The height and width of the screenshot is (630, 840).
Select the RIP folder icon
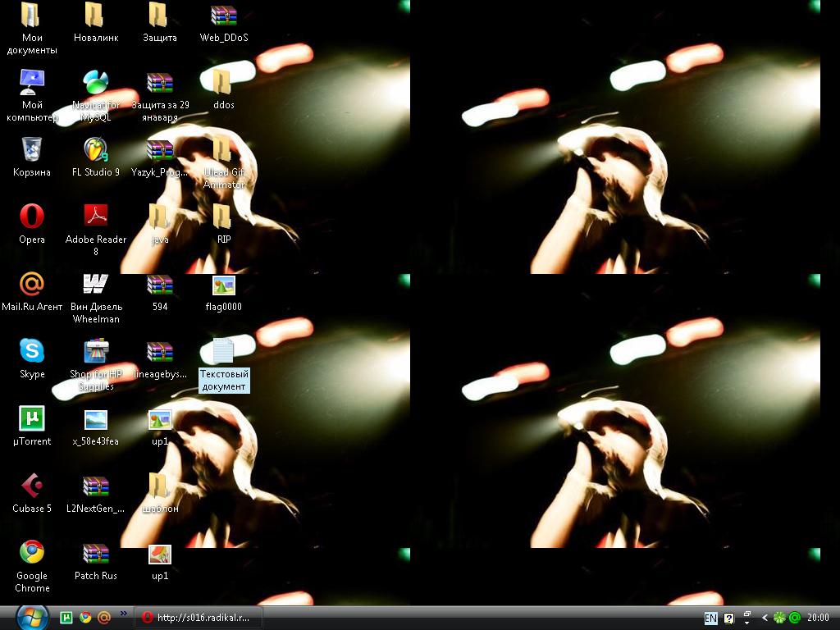tap(221, 217)
